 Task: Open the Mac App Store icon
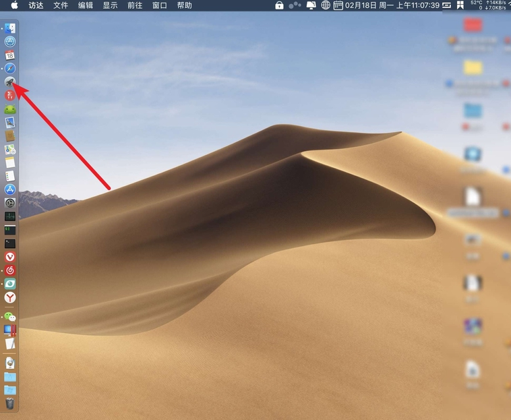[10, 189]
